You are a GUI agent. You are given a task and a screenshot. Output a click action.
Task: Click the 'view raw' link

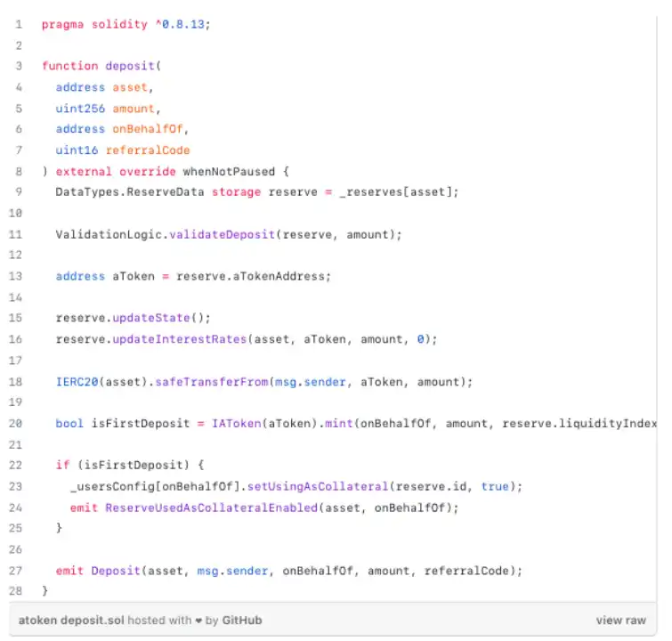tap(620, 620)
